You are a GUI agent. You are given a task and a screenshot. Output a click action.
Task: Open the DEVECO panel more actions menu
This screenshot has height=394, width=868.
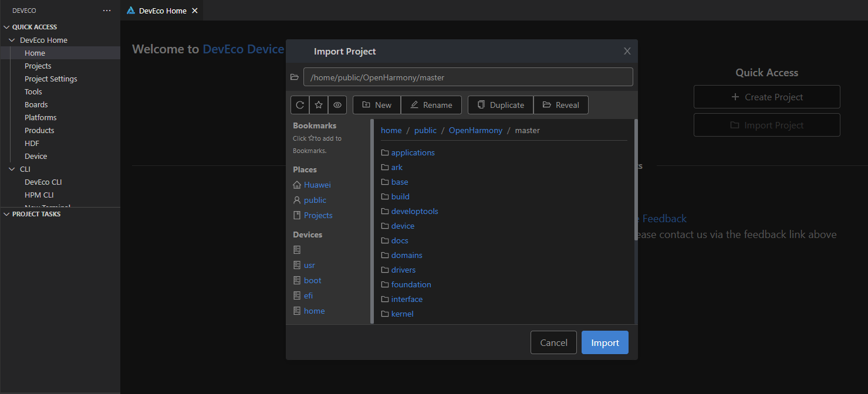(x=106, y=11)
